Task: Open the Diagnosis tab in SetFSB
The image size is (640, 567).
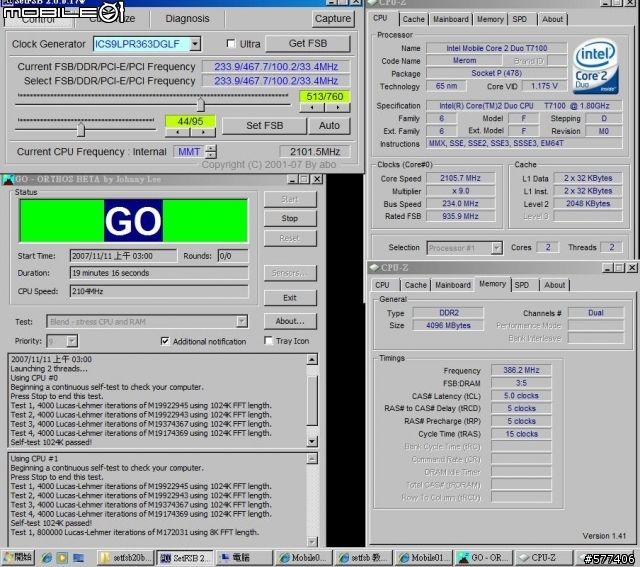Action: coord(187,19)
